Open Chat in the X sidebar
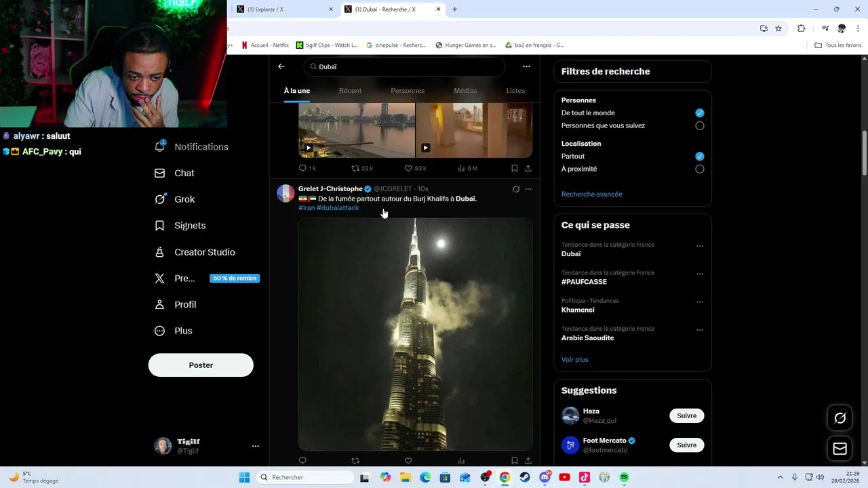Image resolution: width=868 pixels, height=488 pixels. 174,173
